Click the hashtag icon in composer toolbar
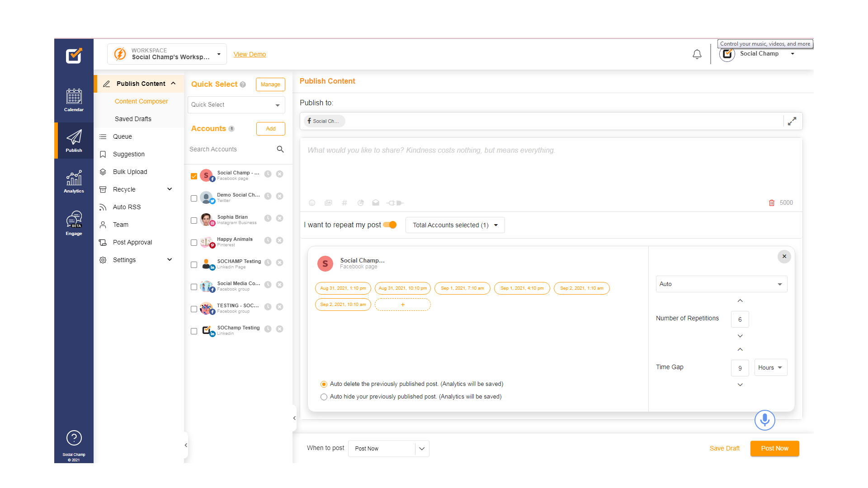The image size is (868, 488). (344, 203)
